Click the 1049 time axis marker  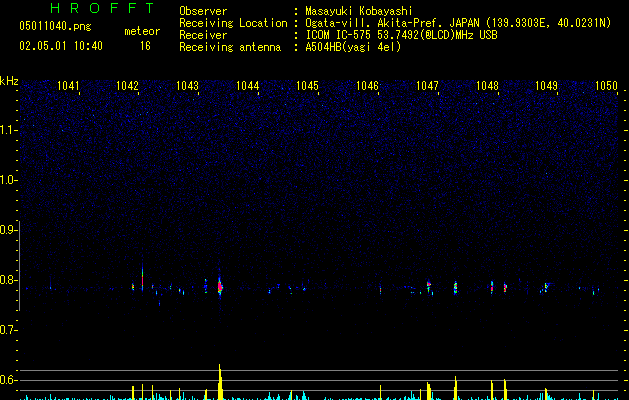pyautogui.click(x=546, y=86)
